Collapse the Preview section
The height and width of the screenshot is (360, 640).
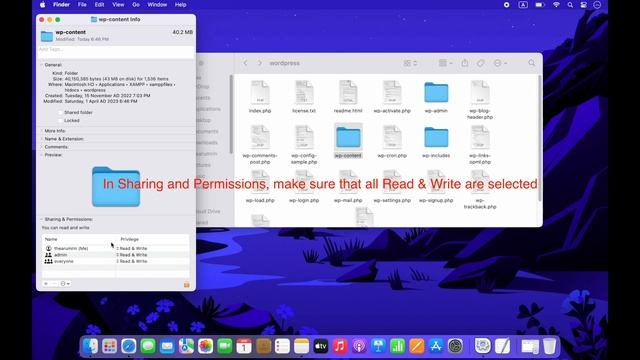(42, 155)
